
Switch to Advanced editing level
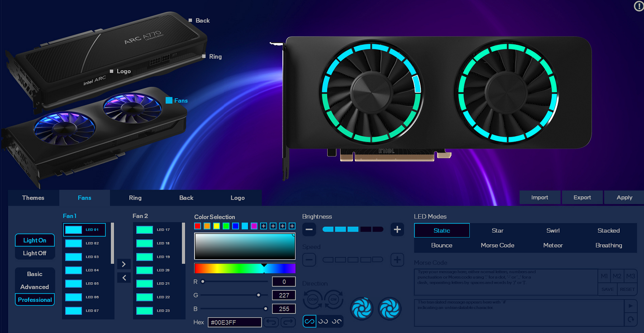pyautogui.click(x=35, y=287)
